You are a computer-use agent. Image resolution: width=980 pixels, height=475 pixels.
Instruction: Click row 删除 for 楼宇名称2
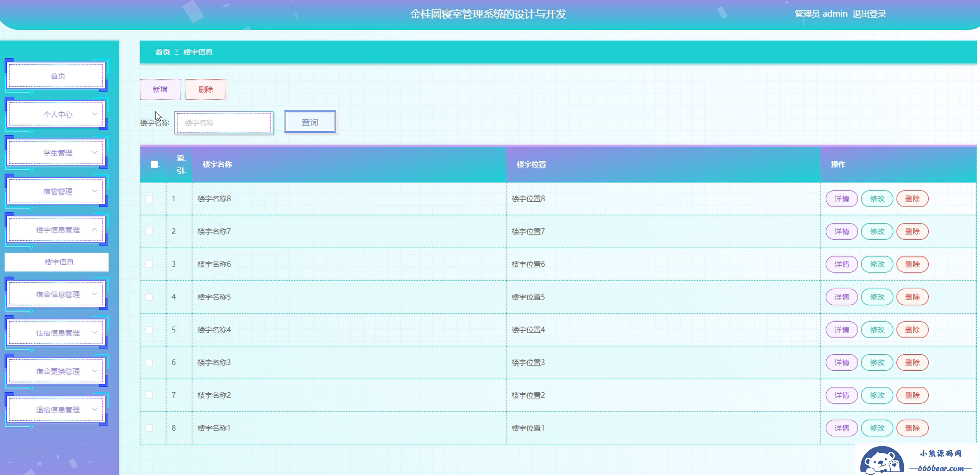point(912,395)
